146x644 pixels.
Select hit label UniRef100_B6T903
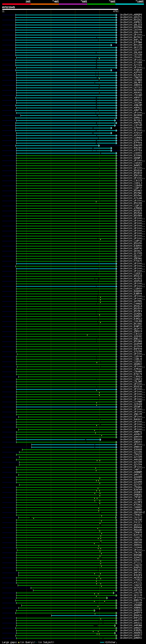(131, 37)
